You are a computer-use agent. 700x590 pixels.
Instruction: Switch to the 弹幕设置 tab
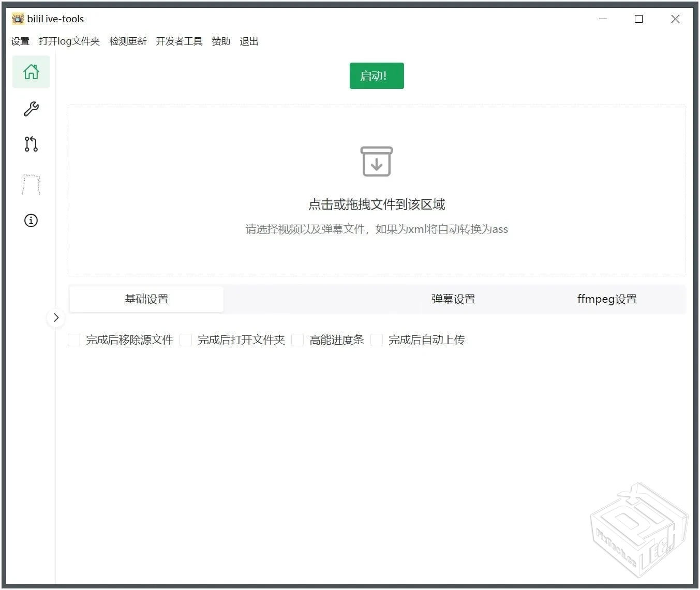[452, 299]
